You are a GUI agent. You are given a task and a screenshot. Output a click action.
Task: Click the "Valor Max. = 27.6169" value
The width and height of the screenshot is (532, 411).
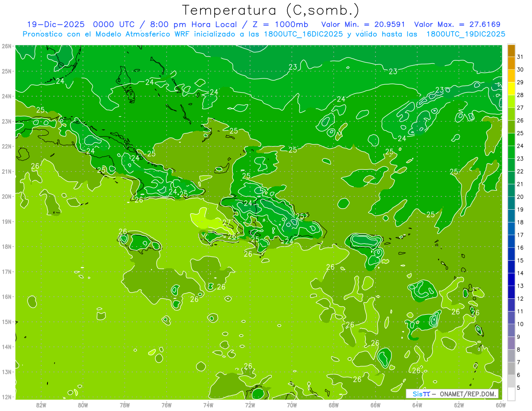pyautogui.click(x=457, y=24)
